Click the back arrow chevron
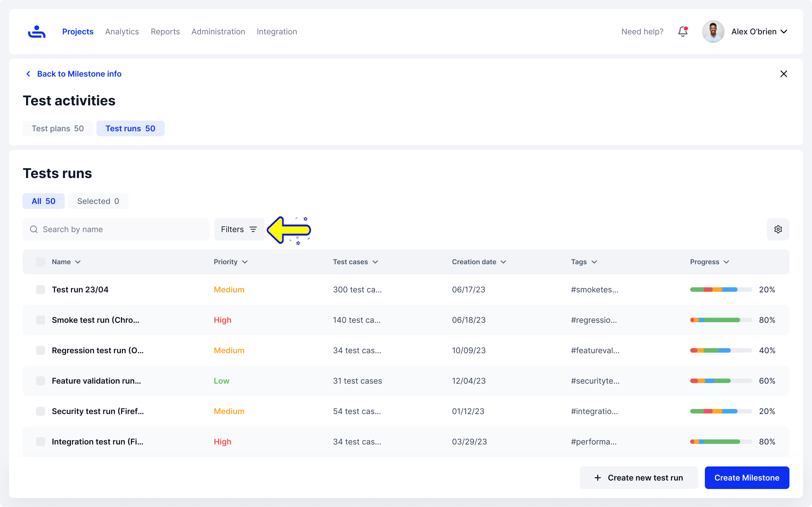The image size is (812, 507). pyautogui.click(x=28, y=74)
